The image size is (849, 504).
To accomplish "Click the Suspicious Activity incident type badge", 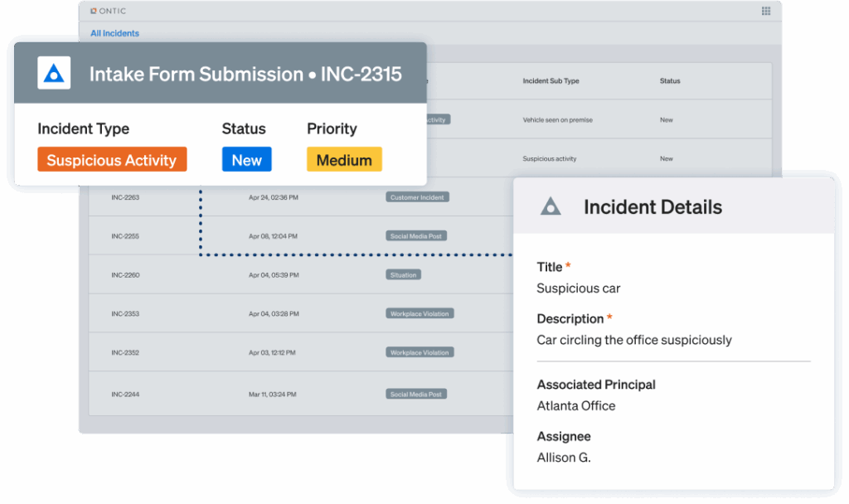I will click(112, 160).
